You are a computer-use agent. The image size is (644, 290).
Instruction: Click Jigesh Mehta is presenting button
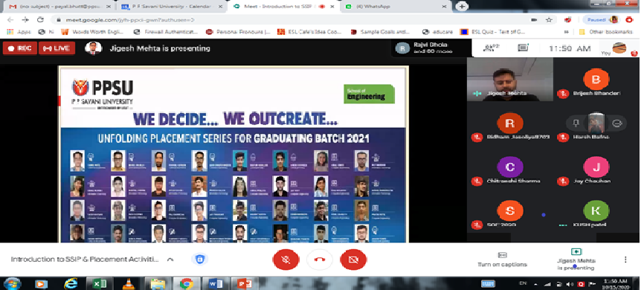point(576,260)
